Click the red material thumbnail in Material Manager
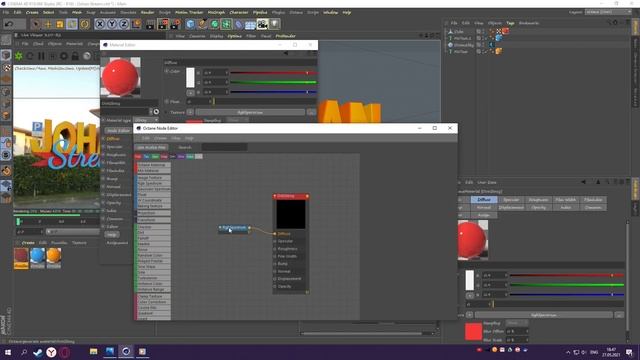The width and height of the screenshot is (640, 360). tap(21, 258)
